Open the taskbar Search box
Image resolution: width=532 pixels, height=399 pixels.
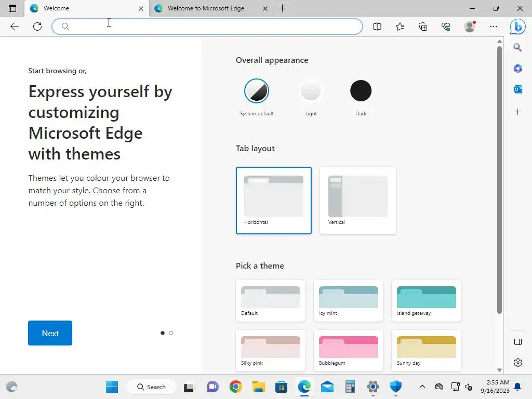(x=151, y=387)
